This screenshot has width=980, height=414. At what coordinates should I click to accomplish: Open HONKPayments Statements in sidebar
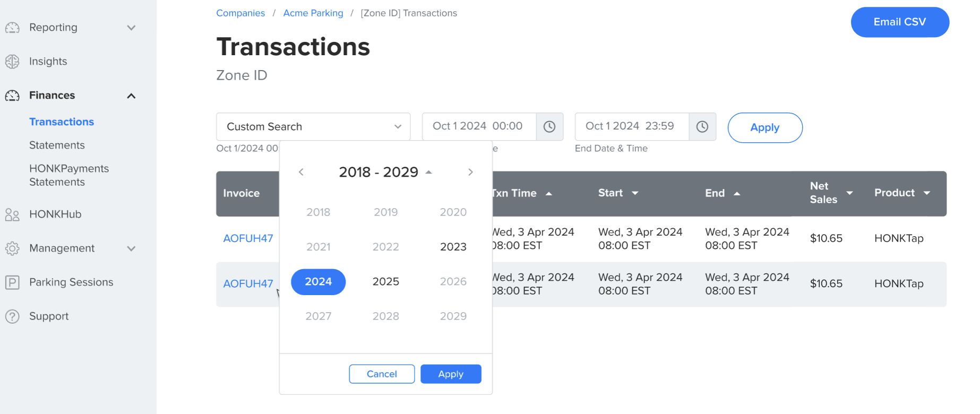click(69, 175)
